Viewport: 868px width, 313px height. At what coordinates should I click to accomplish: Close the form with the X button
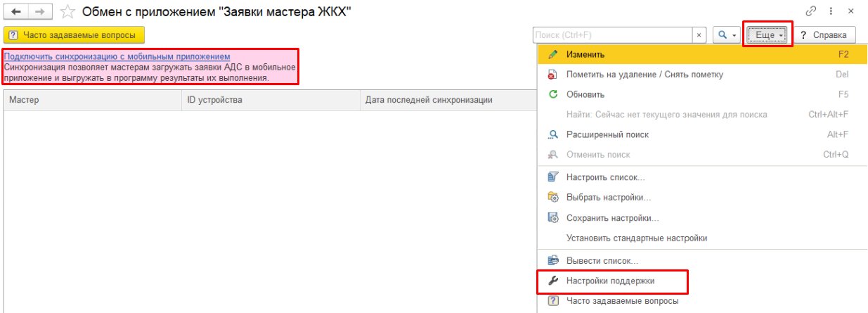(x=851, y=11)
